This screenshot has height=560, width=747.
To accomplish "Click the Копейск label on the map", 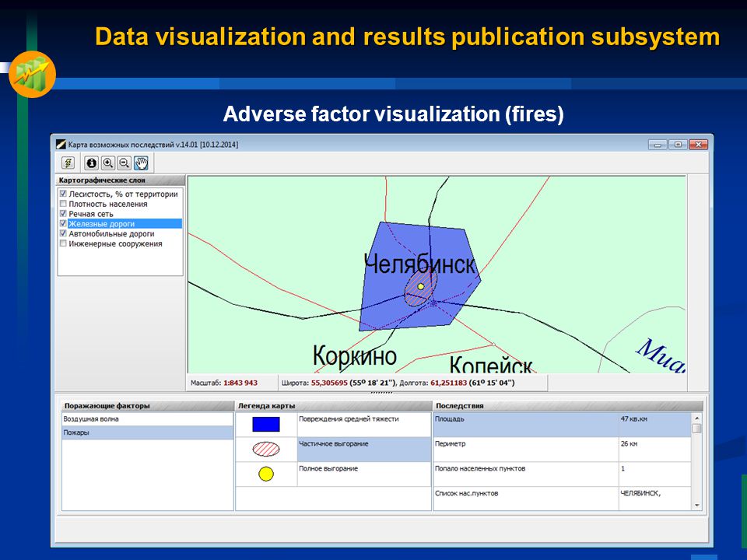I will click(491, 364).
